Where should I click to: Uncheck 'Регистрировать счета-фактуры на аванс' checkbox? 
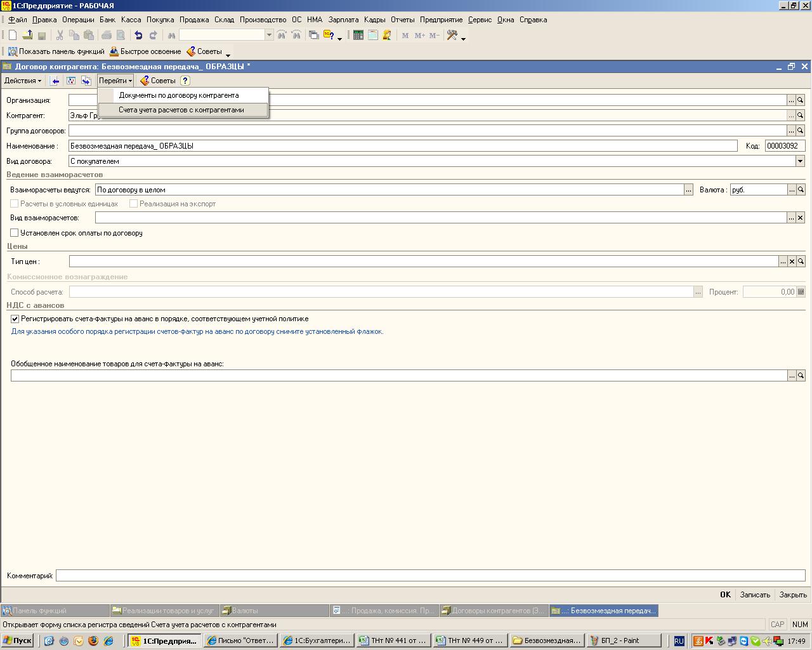[15, 319]
